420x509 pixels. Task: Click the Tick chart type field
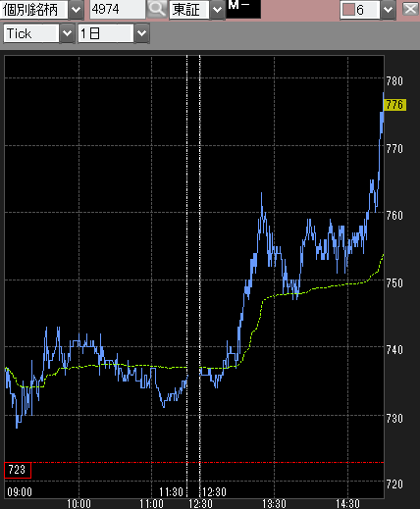pos(31,33)
